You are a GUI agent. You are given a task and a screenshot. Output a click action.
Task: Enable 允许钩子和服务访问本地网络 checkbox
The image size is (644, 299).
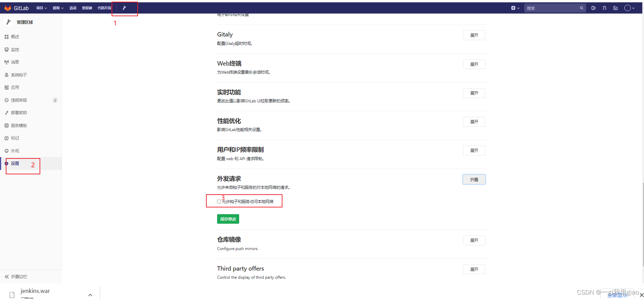pyautogui.click(x=219, y=202)
